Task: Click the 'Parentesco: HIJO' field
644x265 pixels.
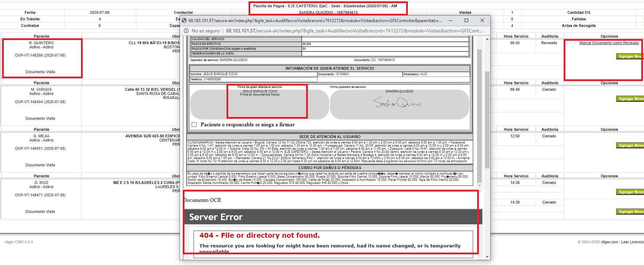Action: 436,74
